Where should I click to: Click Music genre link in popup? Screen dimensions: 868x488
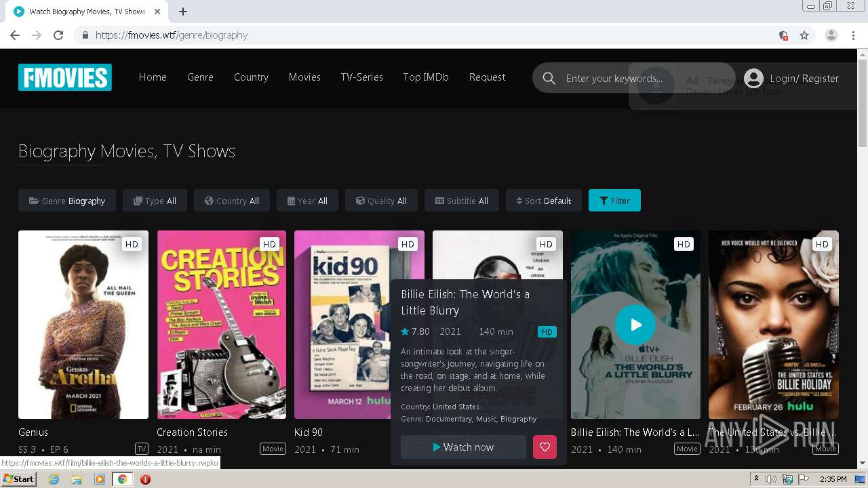click(486, 419)
